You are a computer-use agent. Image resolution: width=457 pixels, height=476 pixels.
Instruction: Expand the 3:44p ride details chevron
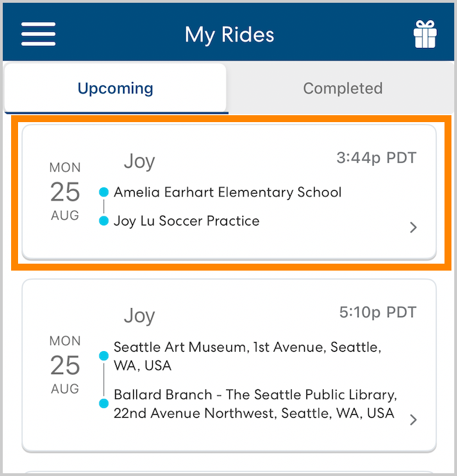[x=413, y=227]
